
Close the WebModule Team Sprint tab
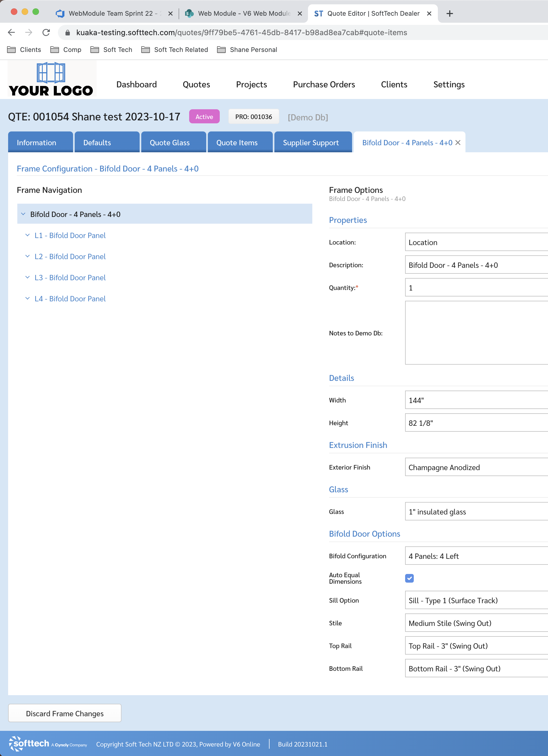click(170, 14)
